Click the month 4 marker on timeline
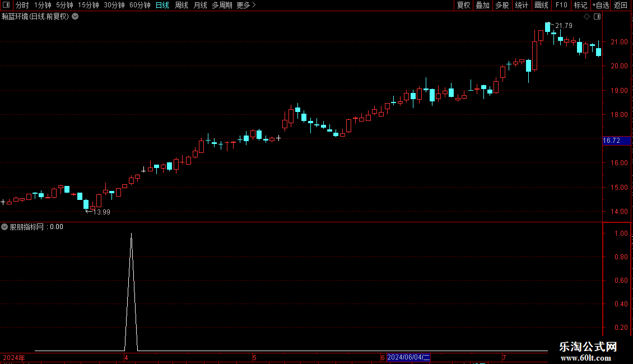Image resolution: width=633 pixels, height=364 pixels. (x=127, y=357)
